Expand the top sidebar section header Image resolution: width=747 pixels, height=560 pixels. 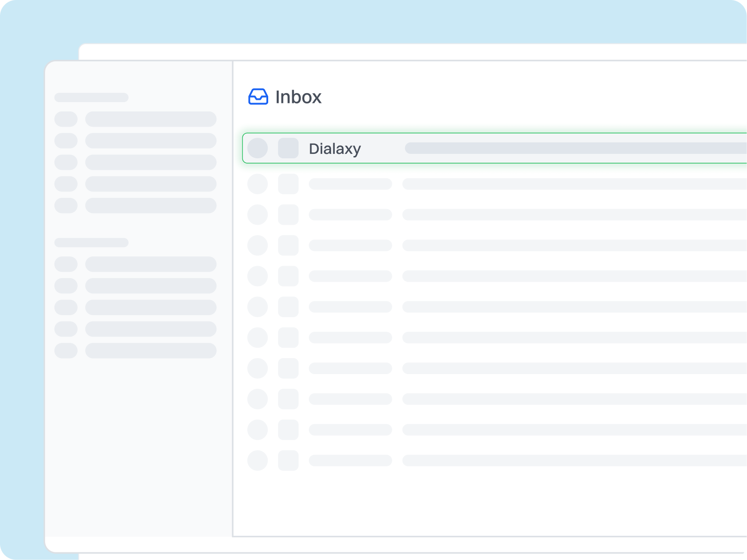click(x=91, y=97)
